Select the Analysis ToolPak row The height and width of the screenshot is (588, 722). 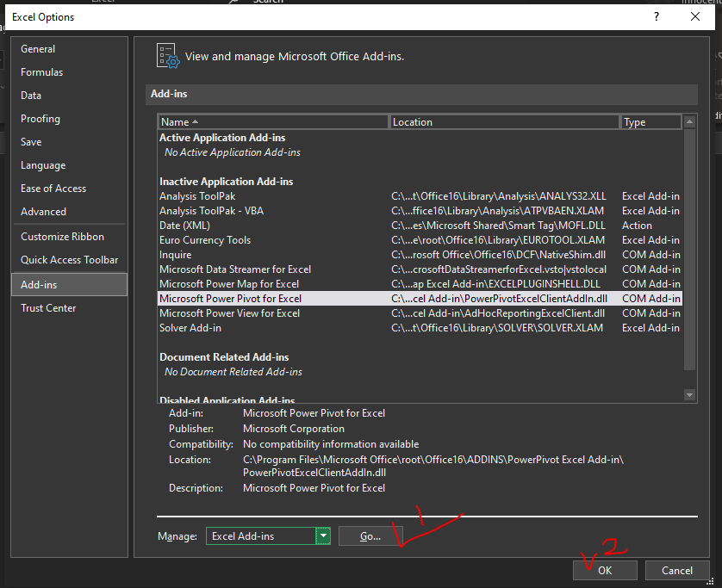click(x=420, y=196)
